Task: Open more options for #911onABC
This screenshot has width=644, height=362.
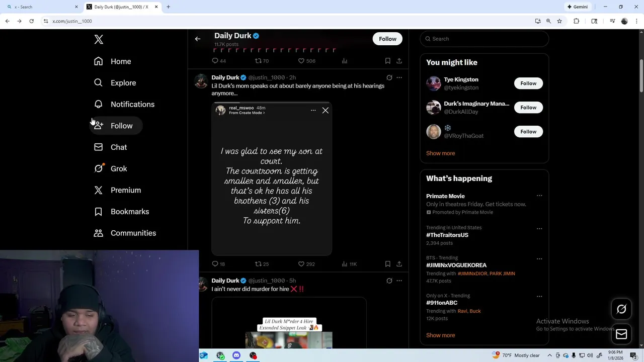Action: pyautogui.click(x=539, y=297)
